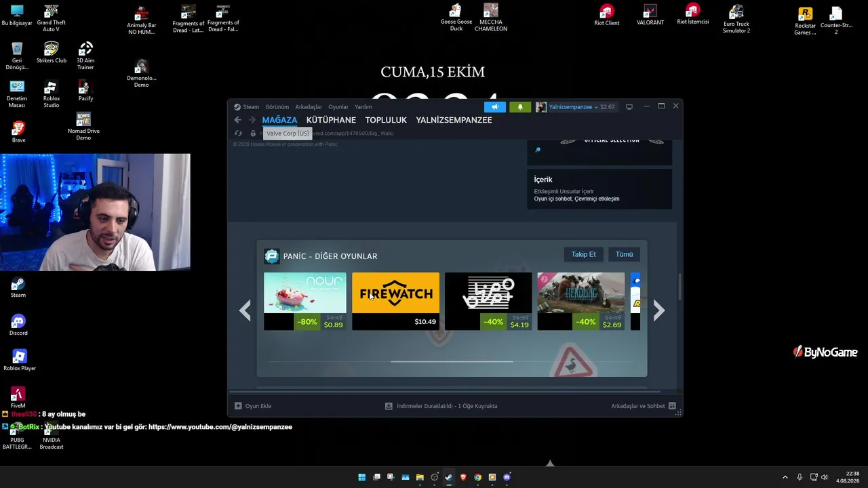
Task: Switch Steam to Big Picture mode
Action: click(x=629, y=106)
